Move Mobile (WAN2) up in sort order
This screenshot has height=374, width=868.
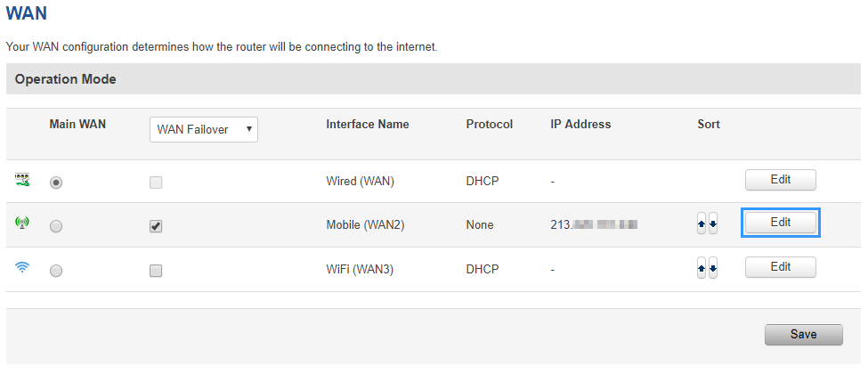click(x=702, y=225)
